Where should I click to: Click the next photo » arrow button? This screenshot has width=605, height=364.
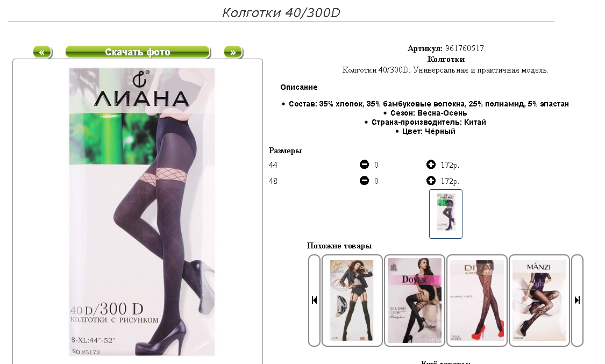233,52
